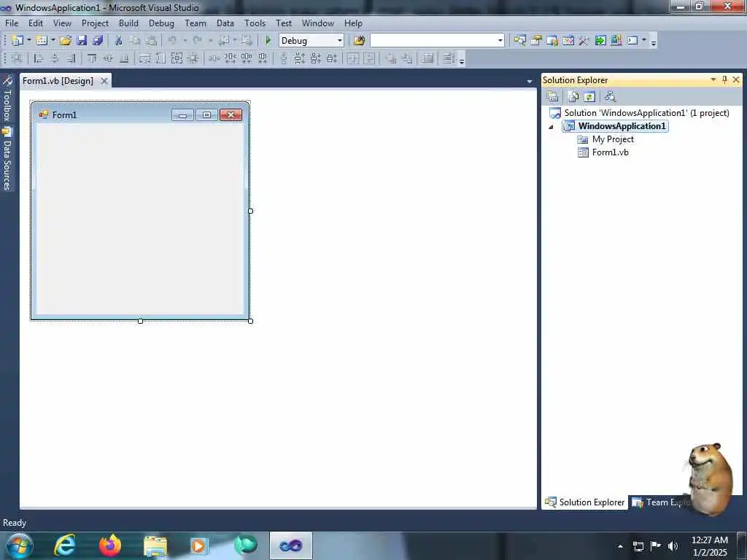Open the Help menu

pos(354,23)
